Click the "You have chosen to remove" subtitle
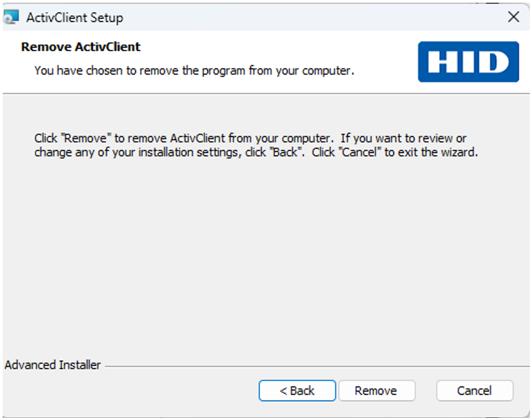The height and width of the screenshot is (418, 532). pos(194,71)
